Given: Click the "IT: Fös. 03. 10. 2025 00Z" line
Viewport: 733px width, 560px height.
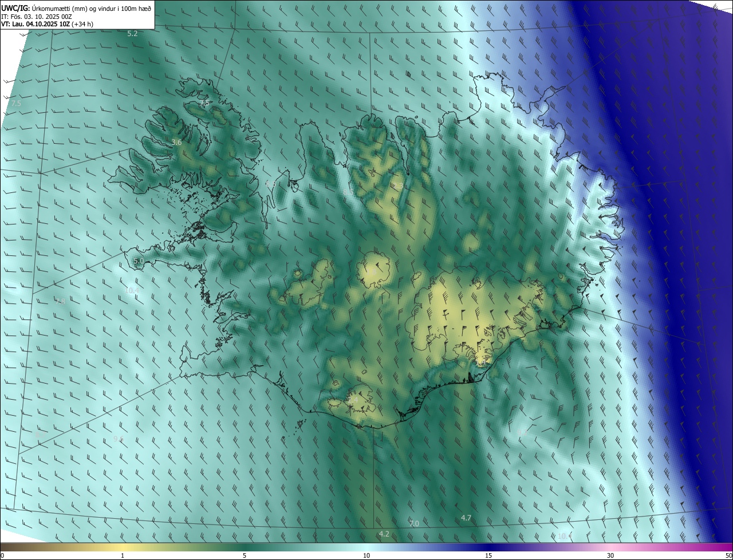Looking at the screenshot, I should click(x=37, y=17).
